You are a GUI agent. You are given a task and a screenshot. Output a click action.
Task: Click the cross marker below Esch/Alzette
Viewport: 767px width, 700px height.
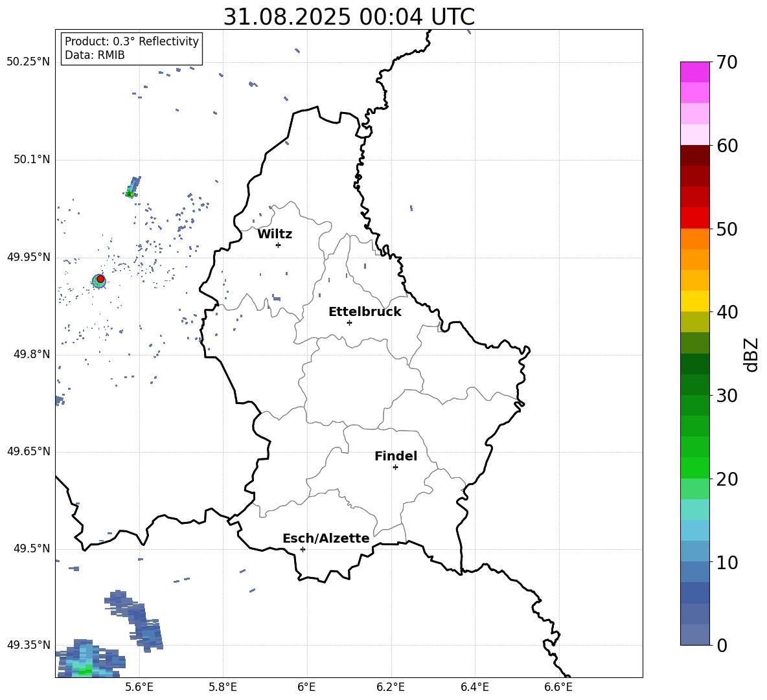303,549
